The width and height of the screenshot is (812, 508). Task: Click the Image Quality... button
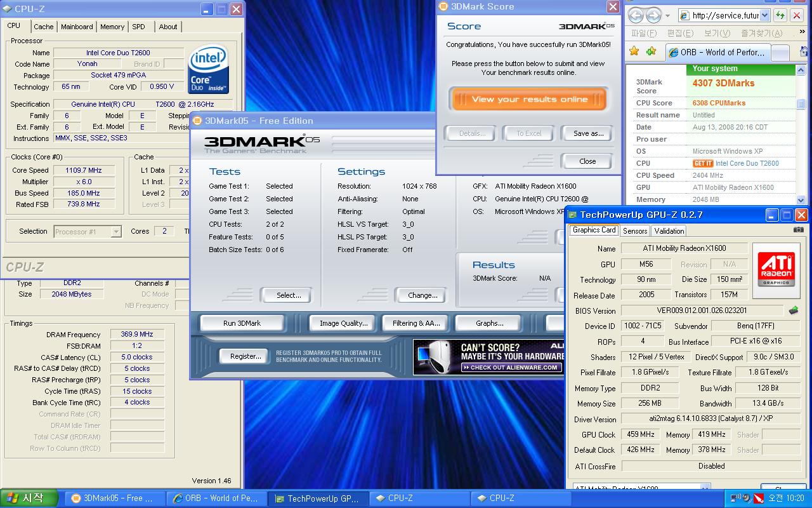point(343,323)
